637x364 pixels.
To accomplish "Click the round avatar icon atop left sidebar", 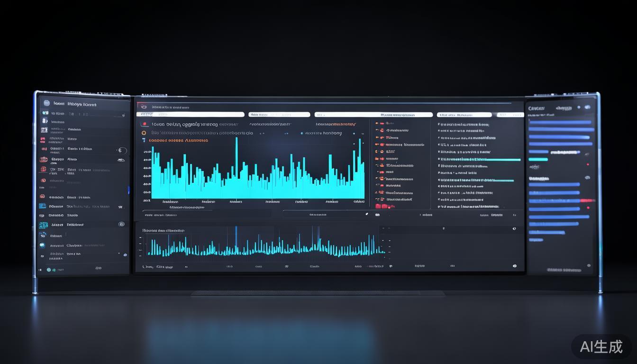I will [46, 103].
